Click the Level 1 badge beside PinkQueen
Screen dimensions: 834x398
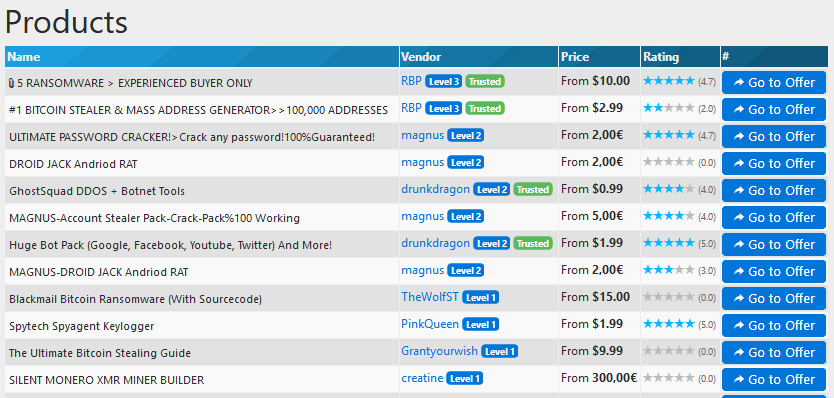tap(480, 325)
